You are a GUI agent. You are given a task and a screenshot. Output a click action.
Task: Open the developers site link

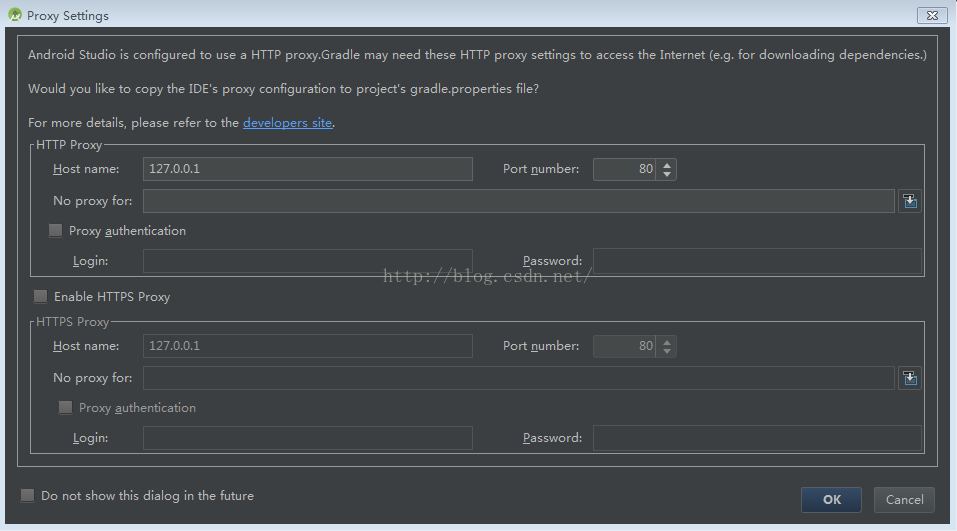287,123
